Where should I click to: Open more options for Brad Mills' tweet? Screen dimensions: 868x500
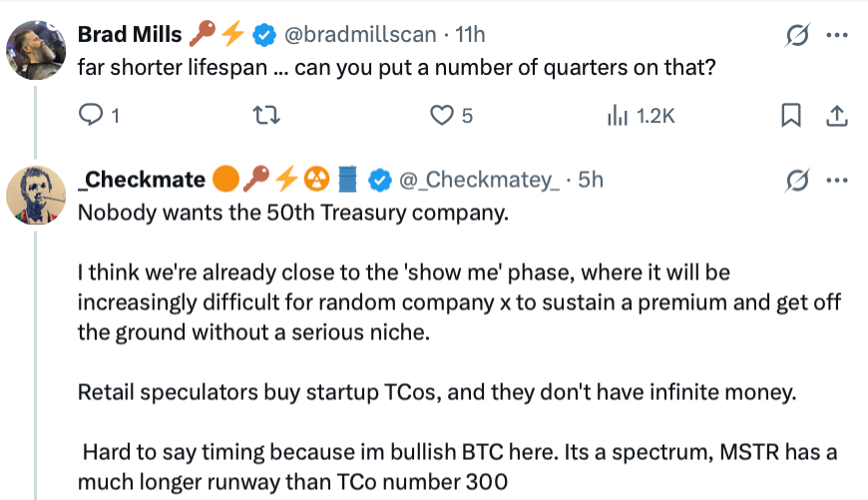pyautogui.click(x=838, y=35)
